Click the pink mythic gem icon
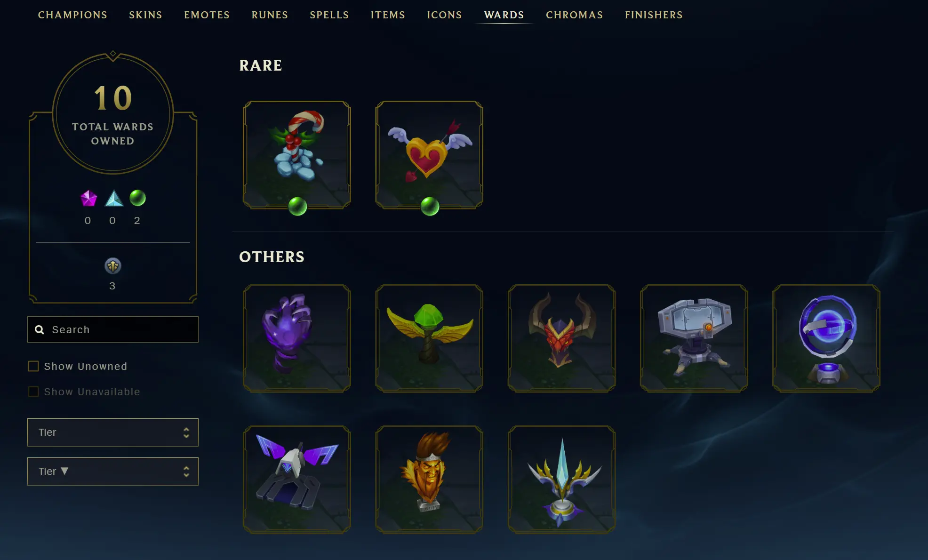 tap(88, 199)
